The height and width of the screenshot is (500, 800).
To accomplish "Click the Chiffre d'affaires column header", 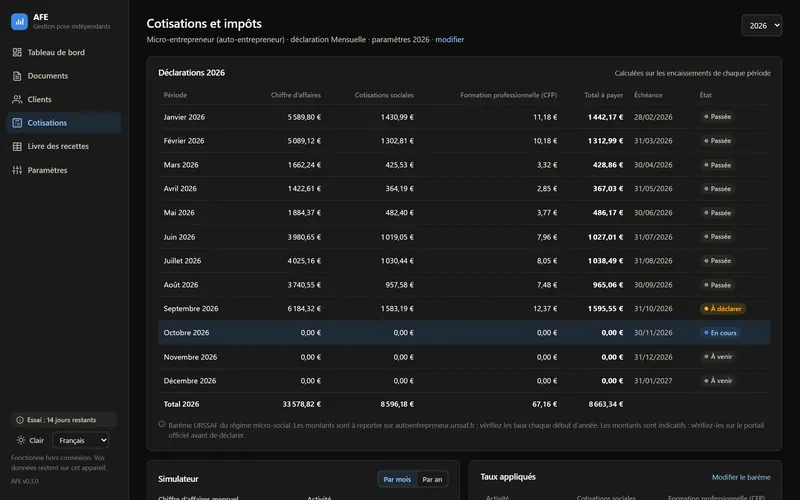I will [x=296, y=95].
